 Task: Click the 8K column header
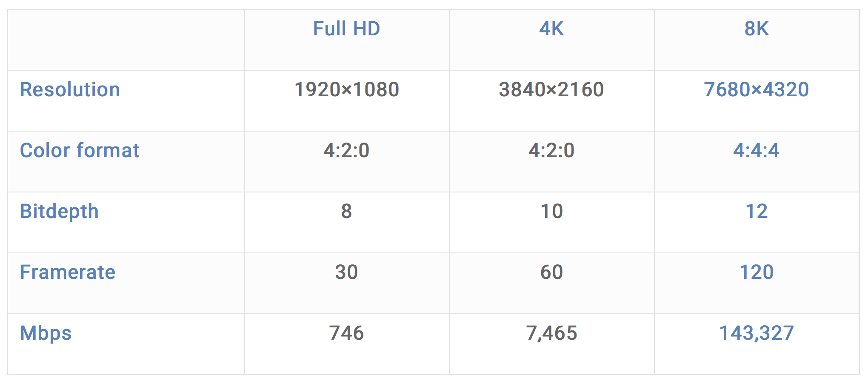pos(757,29)
